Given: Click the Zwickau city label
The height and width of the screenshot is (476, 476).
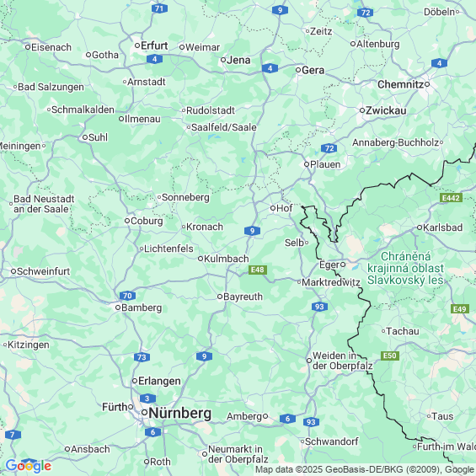Looking at the screenshot, I should [x=386, y=110].
